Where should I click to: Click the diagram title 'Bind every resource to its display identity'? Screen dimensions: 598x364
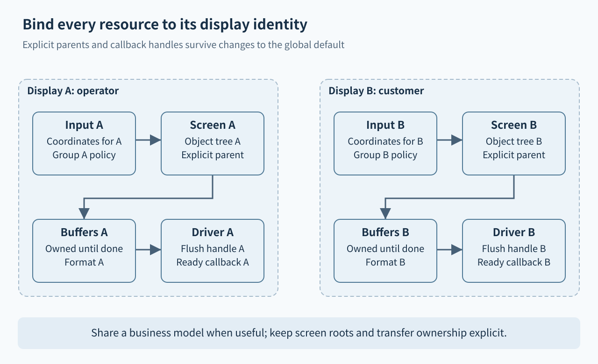[165, 24]
